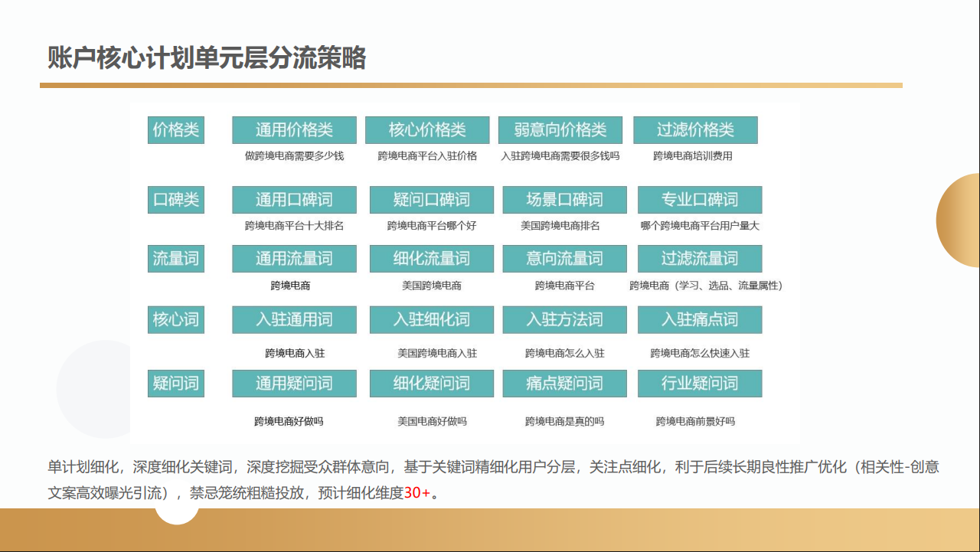Select the text 做跨境电商需要多少钱
Viewport: 980px width, 552px height.
[294, 156]
